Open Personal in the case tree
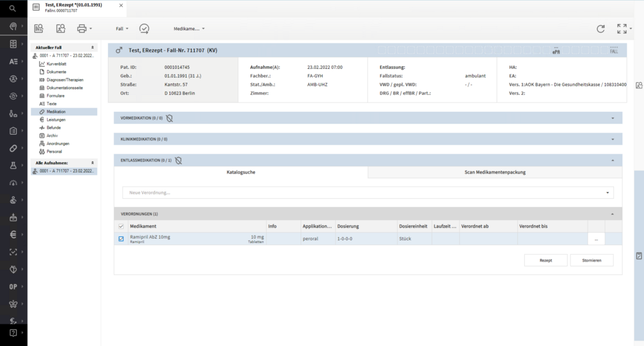 [x=54, y=152]
